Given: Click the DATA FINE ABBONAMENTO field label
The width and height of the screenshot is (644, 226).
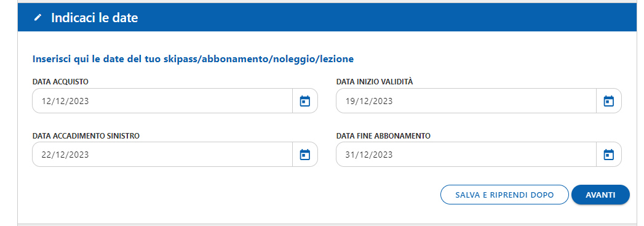Looking at the screenshot, I should pos(383,135).
